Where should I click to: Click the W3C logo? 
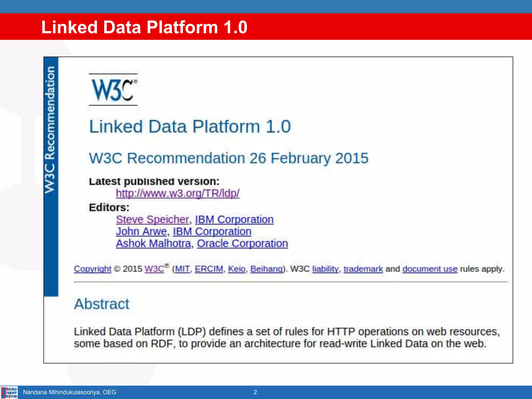click(113, 90)
